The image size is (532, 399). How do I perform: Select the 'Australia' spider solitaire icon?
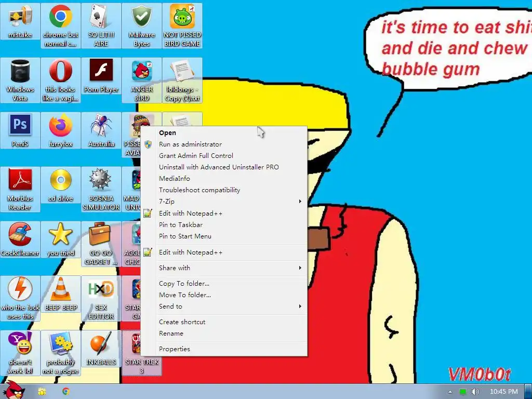(101, 130)
